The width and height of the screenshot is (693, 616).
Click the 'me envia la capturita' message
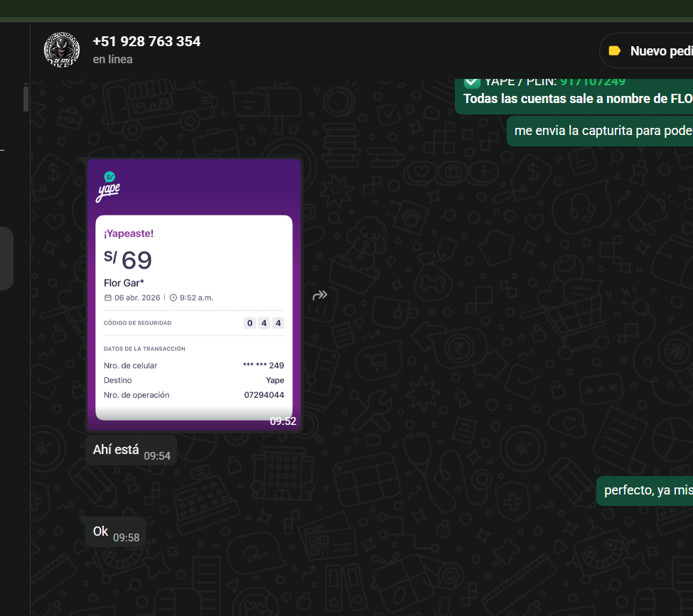pos(602,131)
